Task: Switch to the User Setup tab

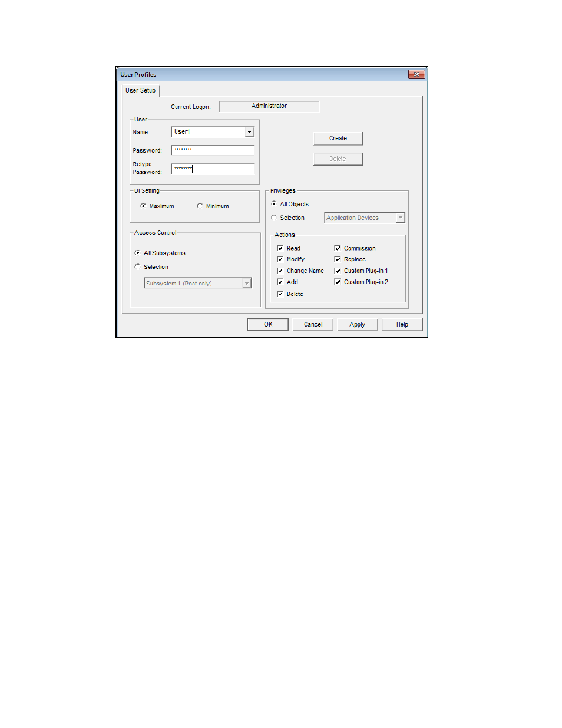Action: pos(140,91)
